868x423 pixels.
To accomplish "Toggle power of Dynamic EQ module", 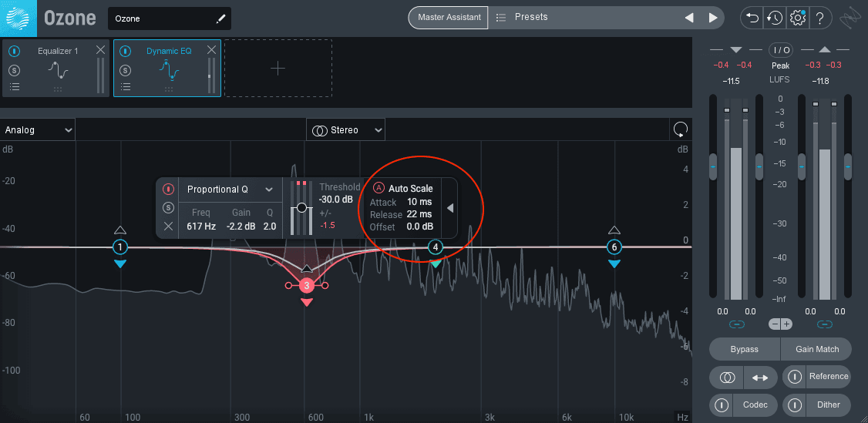I will (x=126, y=52).
